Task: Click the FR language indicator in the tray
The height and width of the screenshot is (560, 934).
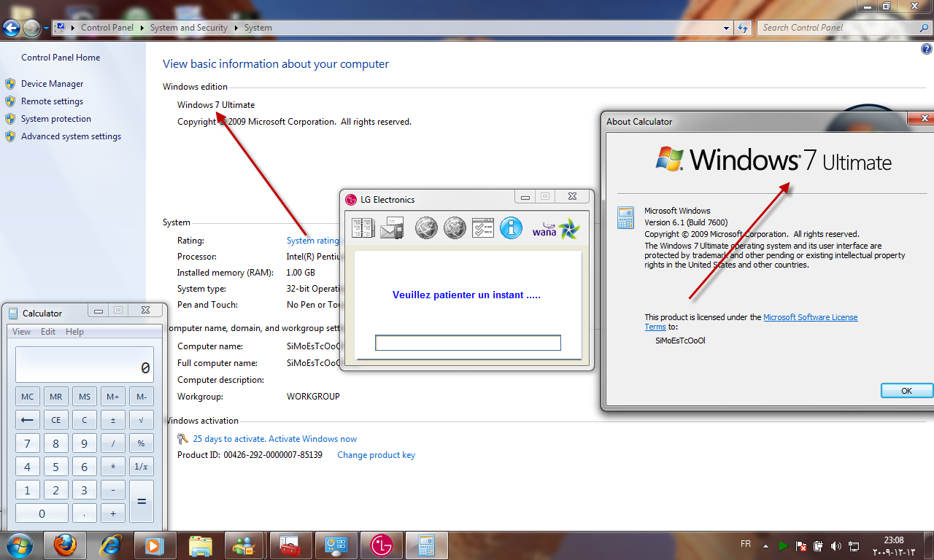Action: 746,545
